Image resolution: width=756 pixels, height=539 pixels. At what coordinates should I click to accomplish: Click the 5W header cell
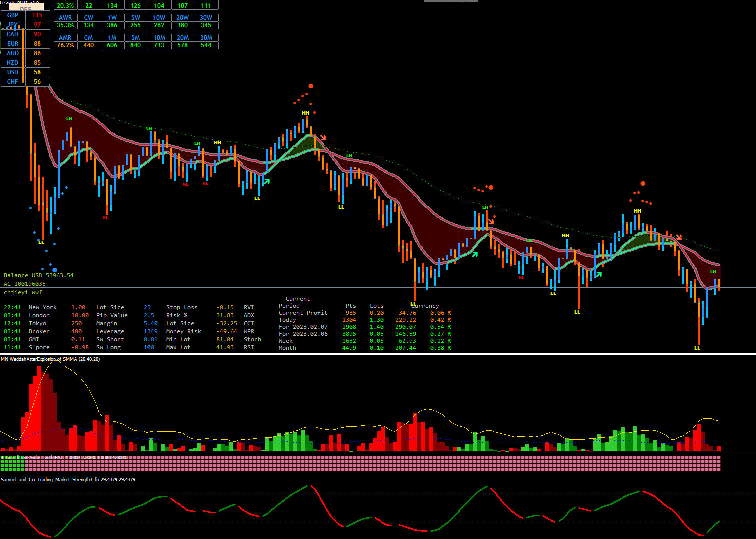136,18
